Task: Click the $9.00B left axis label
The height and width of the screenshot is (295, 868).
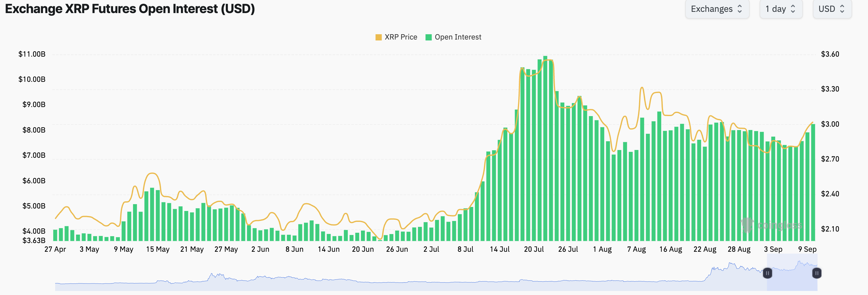Action: click(34, 105)
